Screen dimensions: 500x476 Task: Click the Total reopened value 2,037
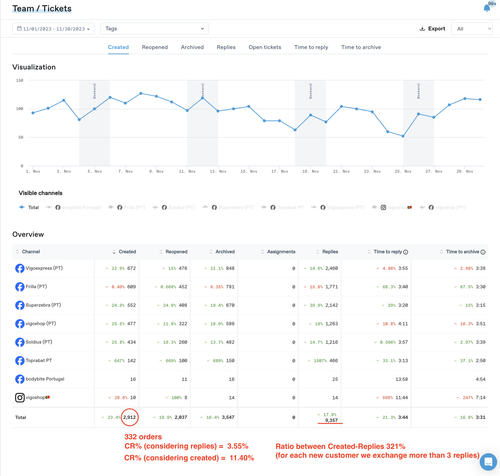click(x=181, y=417)
